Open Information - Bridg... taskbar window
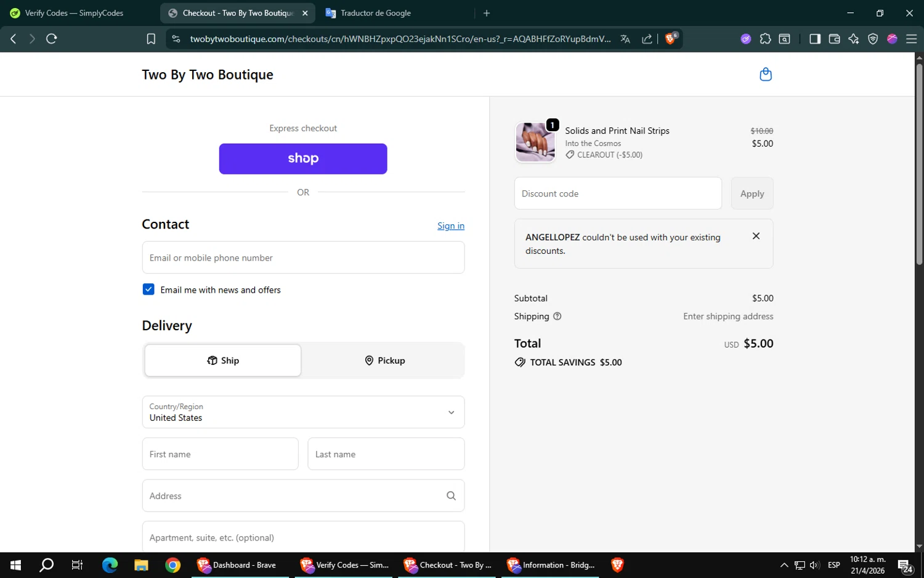This screenshot has height=578, width=924. pos(551,565)
